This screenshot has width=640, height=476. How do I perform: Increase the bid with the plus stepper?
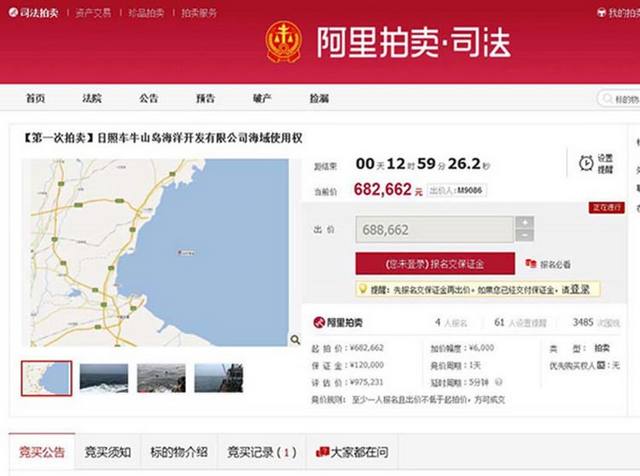[x=525, y=222]
